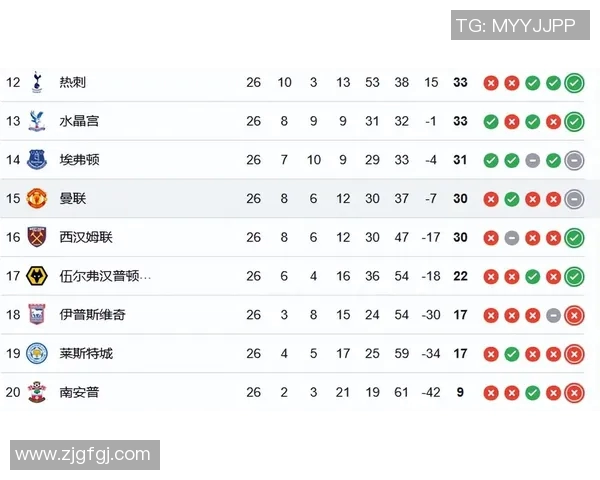Click the Everton (埃弗顿) club crest
The height and width of the screenshot is (480, 600).
[x=37, y=160]
